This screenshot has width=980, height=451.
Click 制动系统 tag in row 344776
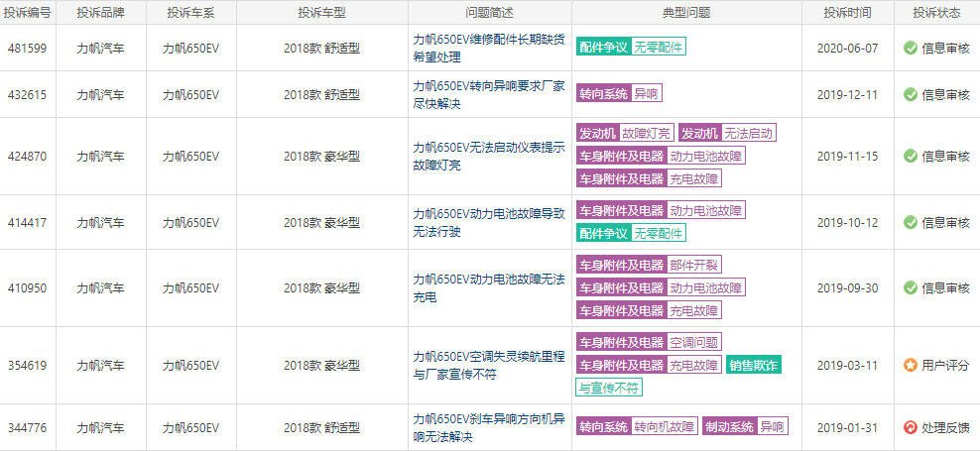pos(729,426)
